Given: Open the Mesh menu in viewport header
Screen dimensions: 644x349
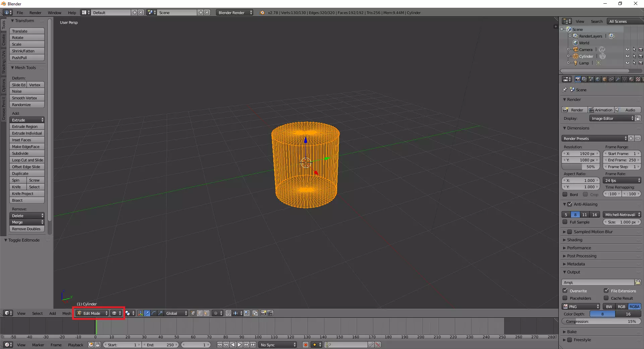Looking at the screenshot, I should pos(66,313).
